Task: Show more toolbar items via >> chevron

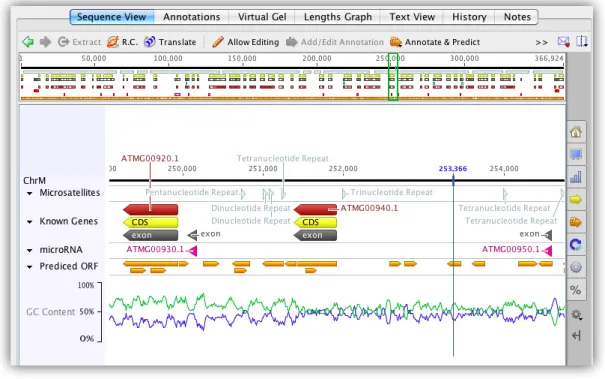Action: 541,42
